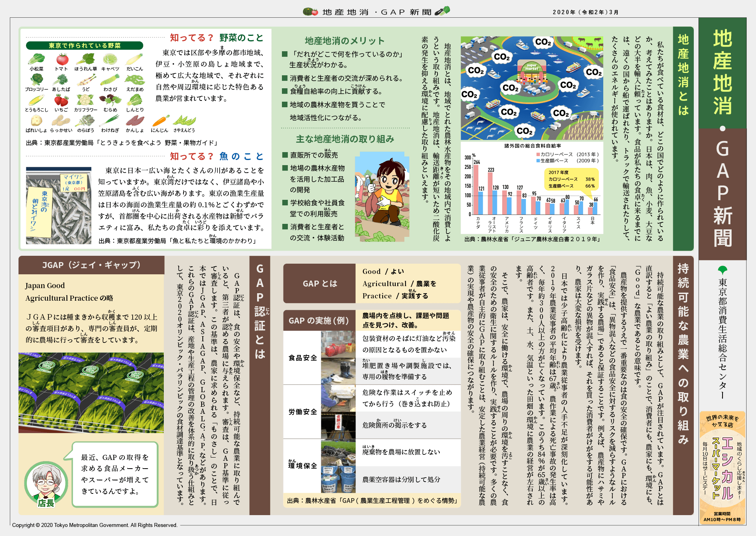Click the 労働安全 row label
Screen dimensions: 756x536
tap(303, 412)
